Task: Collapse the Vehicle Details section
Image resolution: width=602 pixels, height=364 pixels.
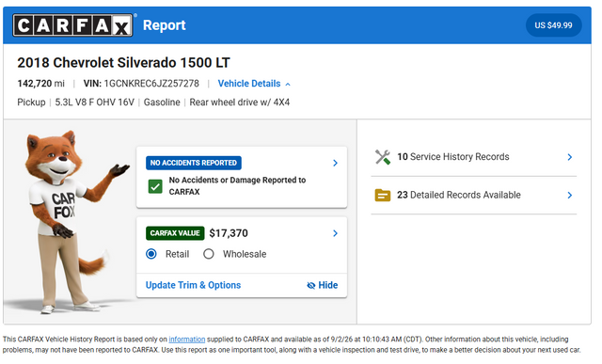Action: point(254,84)
